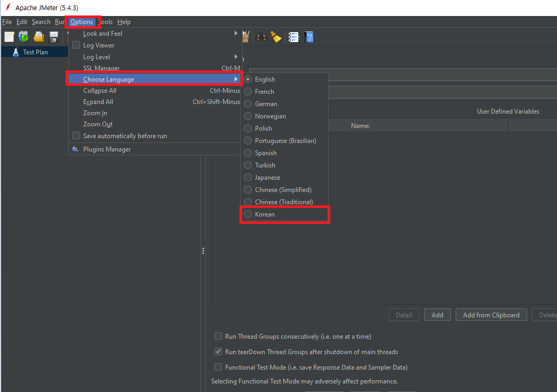Choose Expand All from the menu
The image size is (557, 392).
click(155, 102)
